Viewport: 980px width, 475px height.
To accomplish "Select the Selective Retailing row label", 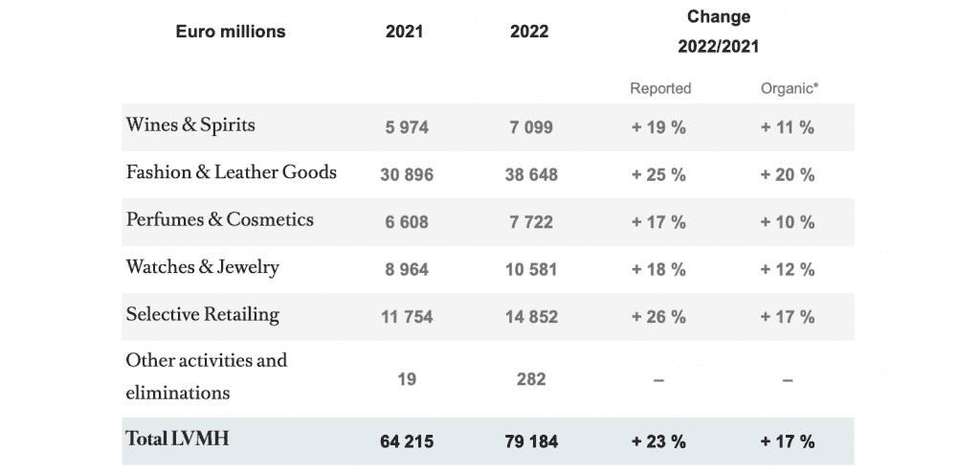I will (x=202, y=314).
